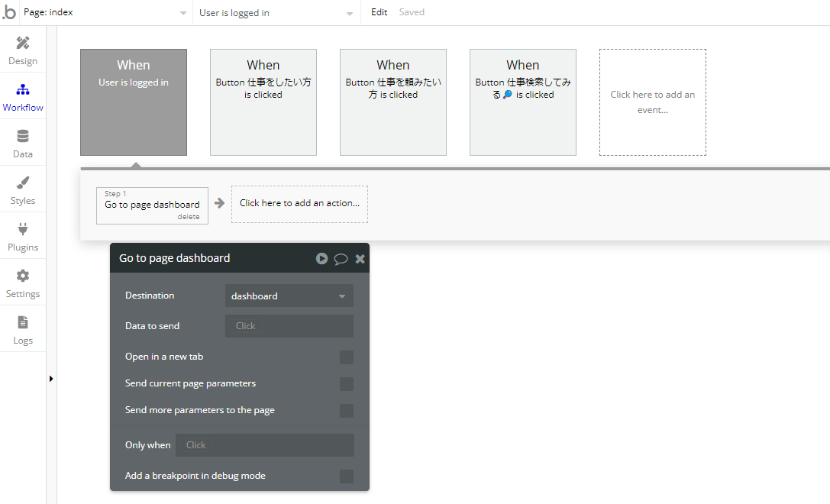This screenshot has width=830, height=504.
Task: Delete the Step 1 action
Action: 189,217
